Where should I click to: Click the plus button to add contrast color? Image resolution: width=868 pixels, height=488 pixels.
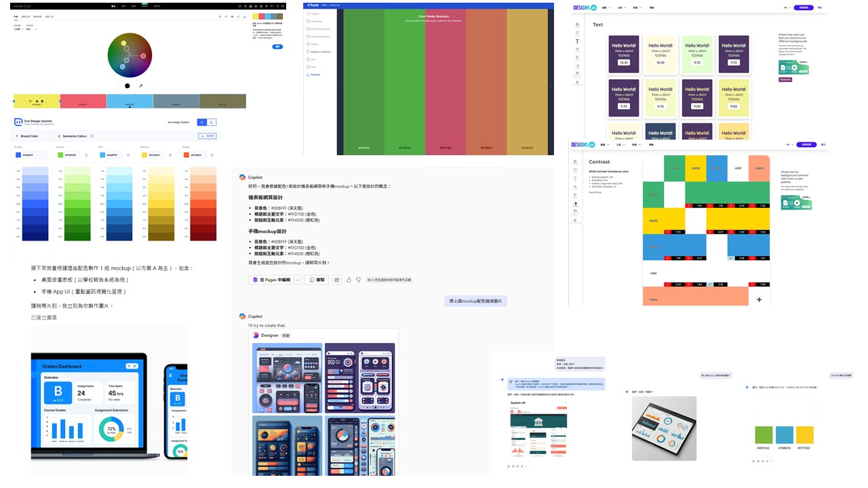click(759, 300)
